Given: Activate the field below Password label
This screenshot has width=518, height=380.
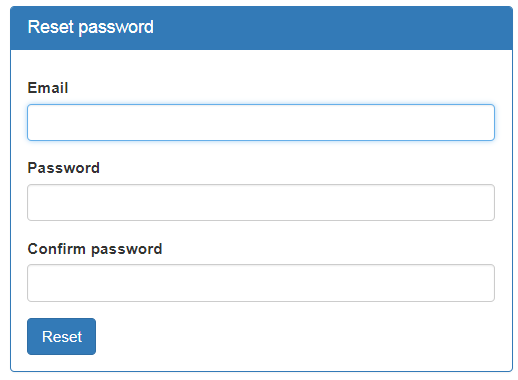Looking at the screenshot, I should [261, 202].
